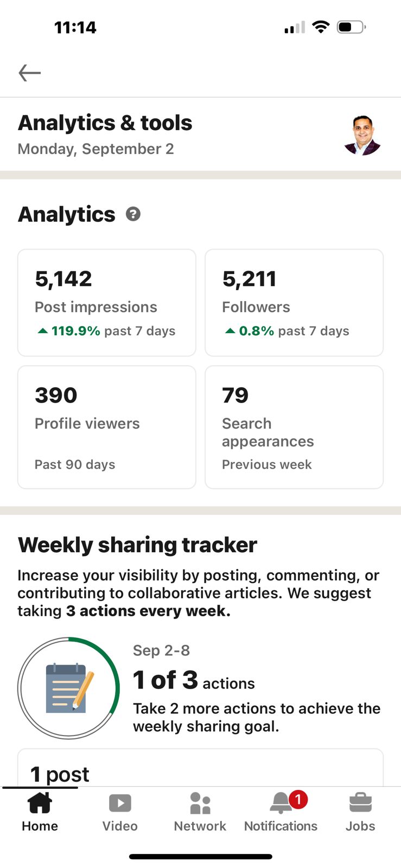Tap the 119.9% green increase arrow
This screenshot has width=401, height=868.
(x=42, y=331)
